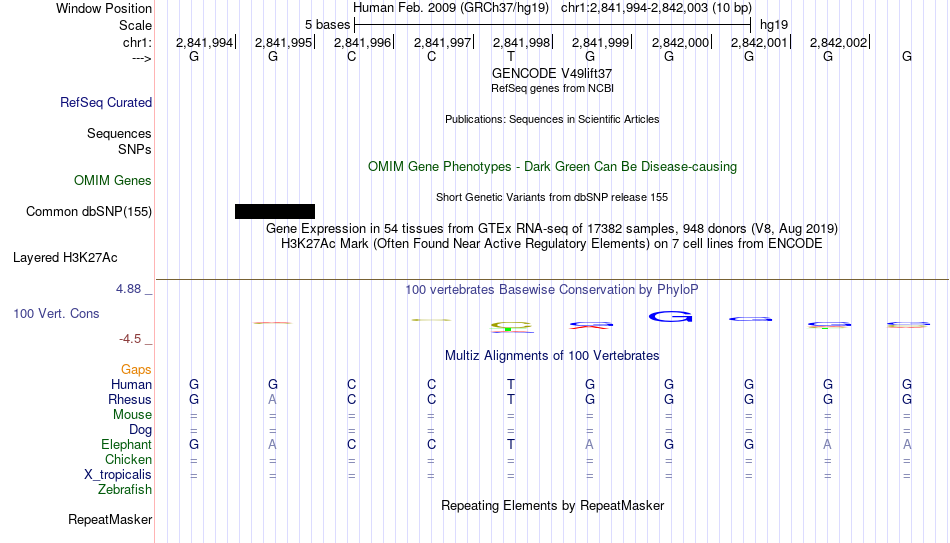Select the Zebrafish species label
The height and width of the screenshot is (543, 950).
pos(125,489)
